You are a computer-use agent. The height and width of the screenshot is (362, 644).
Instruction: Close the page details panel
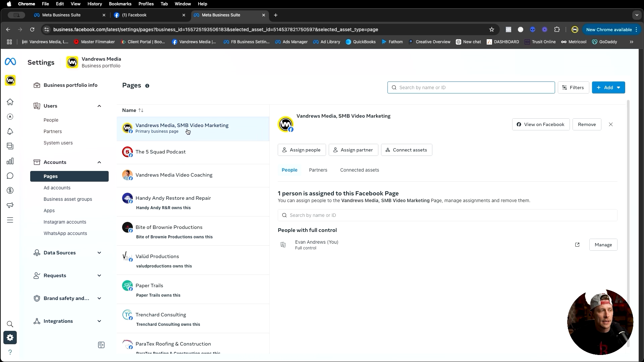(611, 124)
